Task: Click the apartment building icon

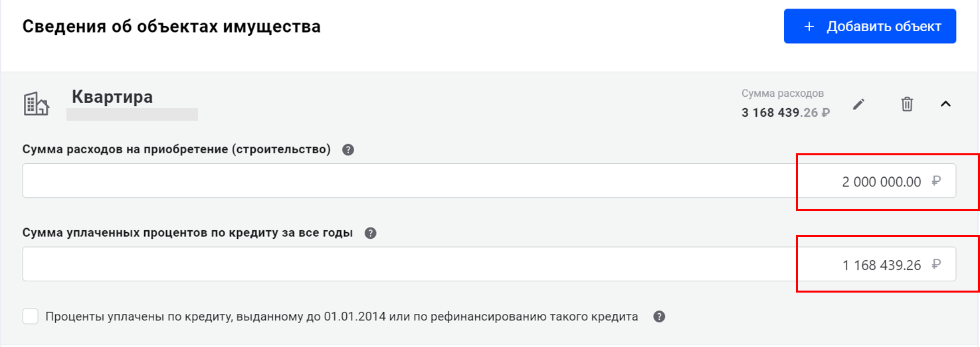Action: (36, 104)
